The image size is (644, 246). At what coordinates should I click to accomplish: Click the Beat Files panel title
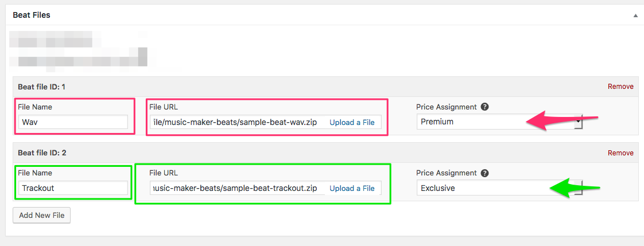[x=32, y=15]
